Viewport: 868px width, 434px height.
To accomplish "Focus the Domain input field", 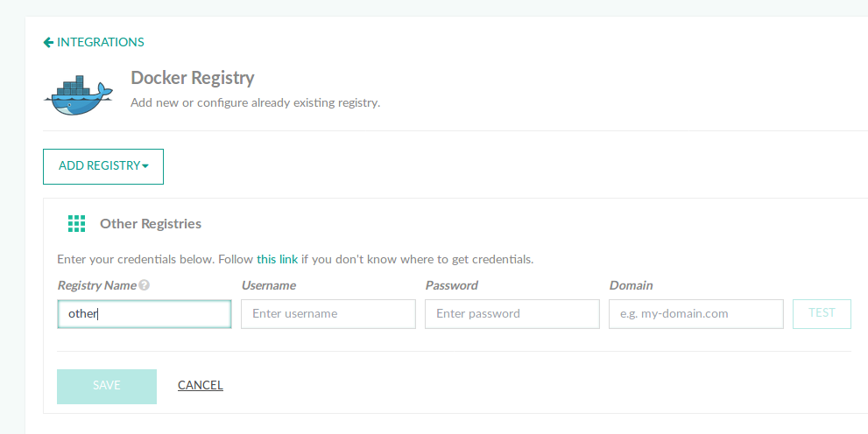I will pos(695,314).
